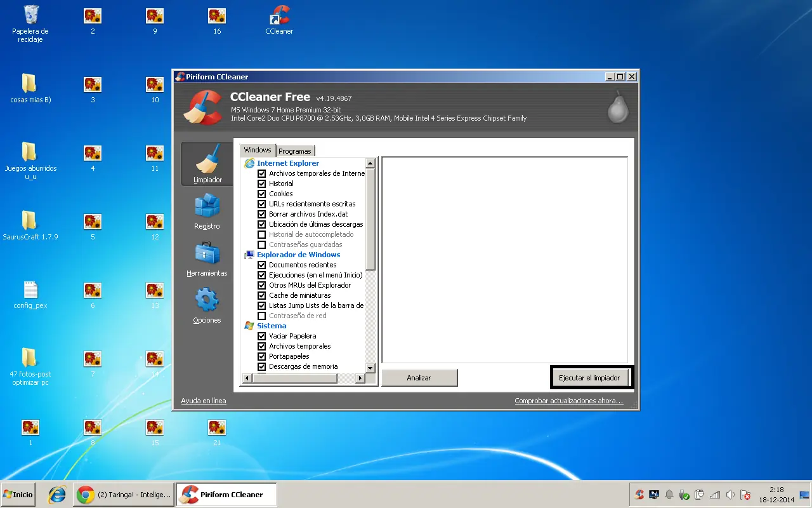Click the Show Desktop button on the taskbar
The width and height of the screenshot is (812, 508).
805,495
